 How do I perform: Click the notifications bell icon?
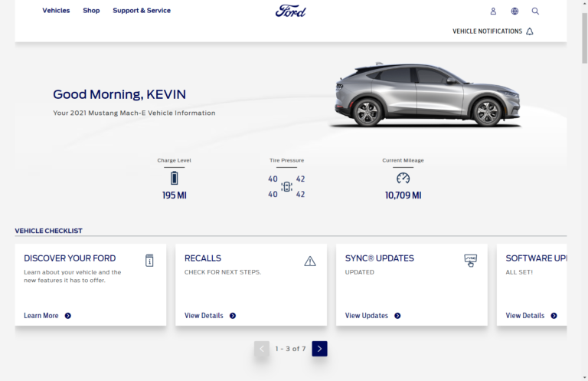click(x=530, y=31)
